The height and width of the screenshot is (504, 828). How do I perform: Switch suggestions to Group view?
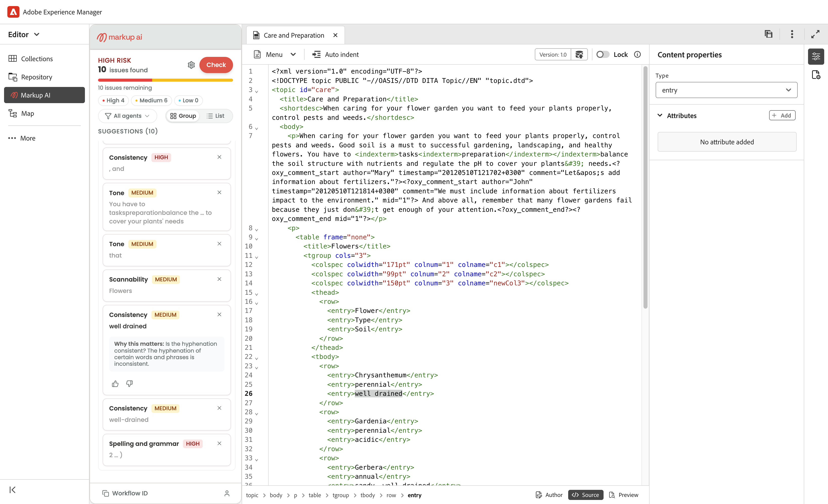click(183, 116)
